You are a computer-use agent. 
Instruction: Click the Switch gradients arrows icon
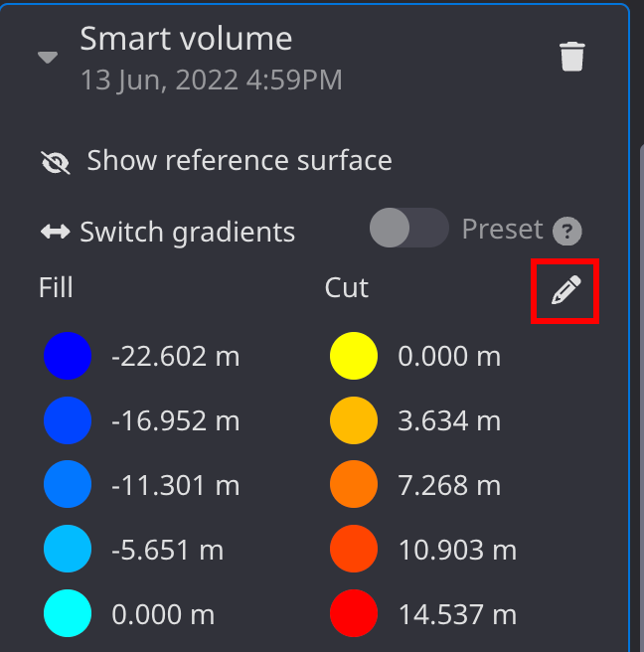tap(55, 233)
